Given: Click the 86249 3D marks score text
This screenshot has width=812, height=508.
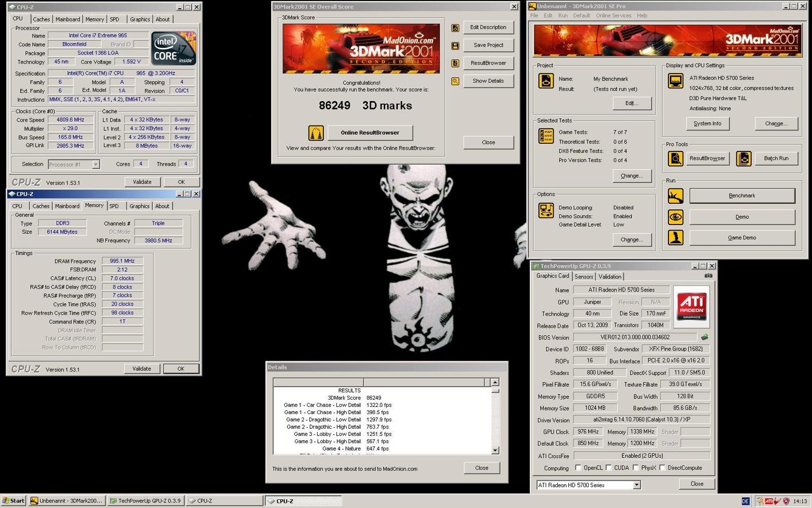Looking at the screenshot, I should coord(365,106).
